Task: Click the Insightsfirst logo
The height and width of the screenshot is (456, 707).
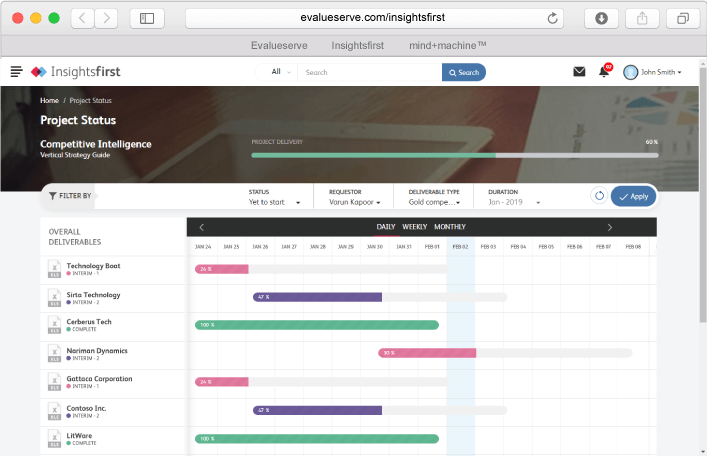Action: (x=76, y=72)
